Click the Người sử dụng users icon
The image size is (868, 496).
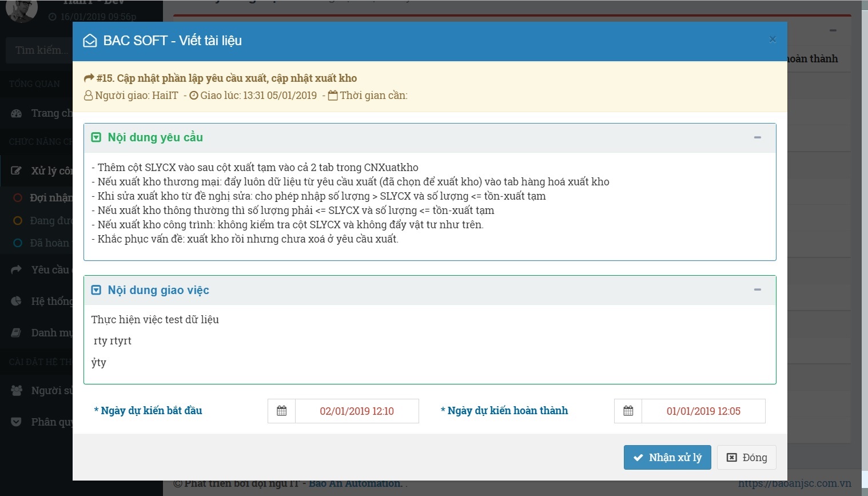point(17,390)
